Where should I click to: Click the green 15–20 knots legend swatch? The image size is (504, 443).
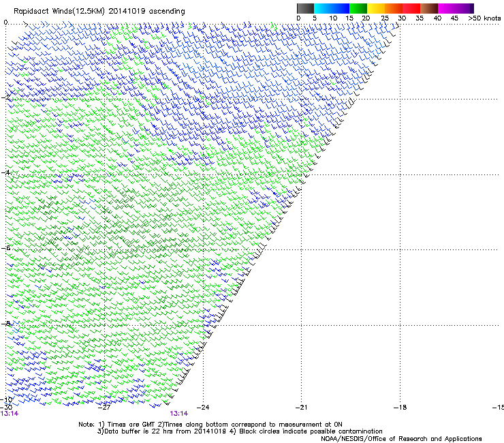coord(358,8)
